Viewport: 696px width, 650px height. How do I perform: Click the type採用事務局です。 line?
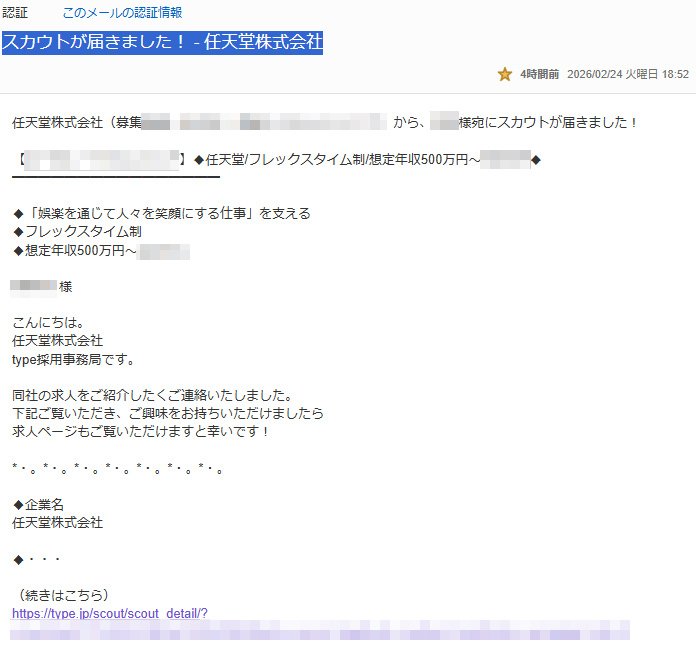click(74, 359)
